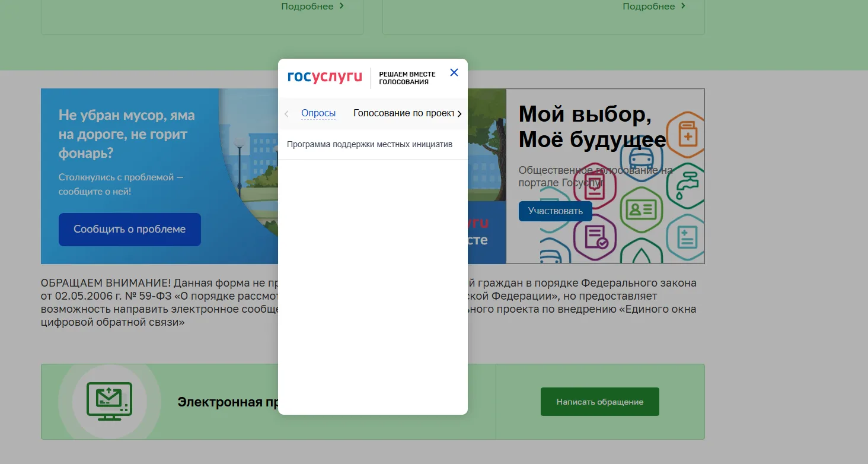Switch to the Опросы tab
The height and width of the screenshot is (464, 868).
(318, 113)
